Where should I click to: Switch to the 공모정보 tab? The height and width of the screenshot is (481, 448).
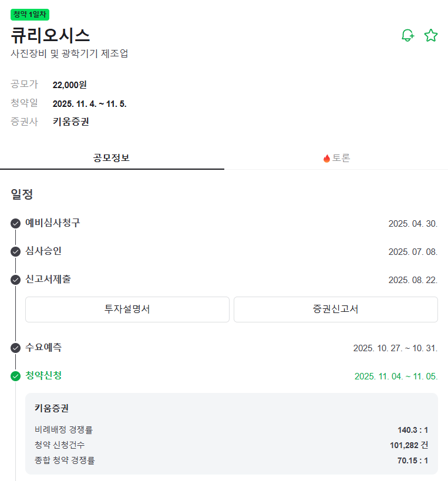click(112, 158)
